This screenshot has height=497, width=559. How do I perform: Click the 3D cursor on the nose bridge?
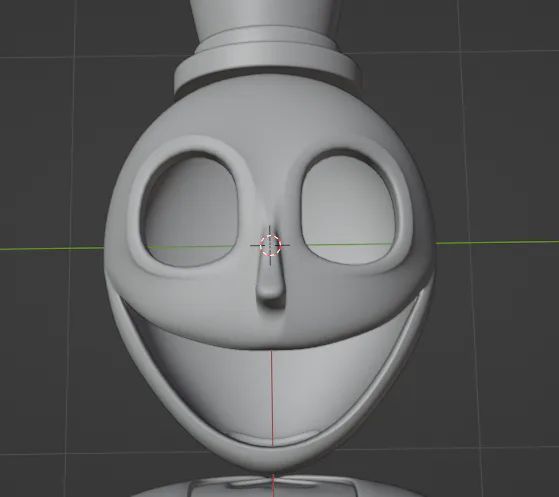coord(270,245)
